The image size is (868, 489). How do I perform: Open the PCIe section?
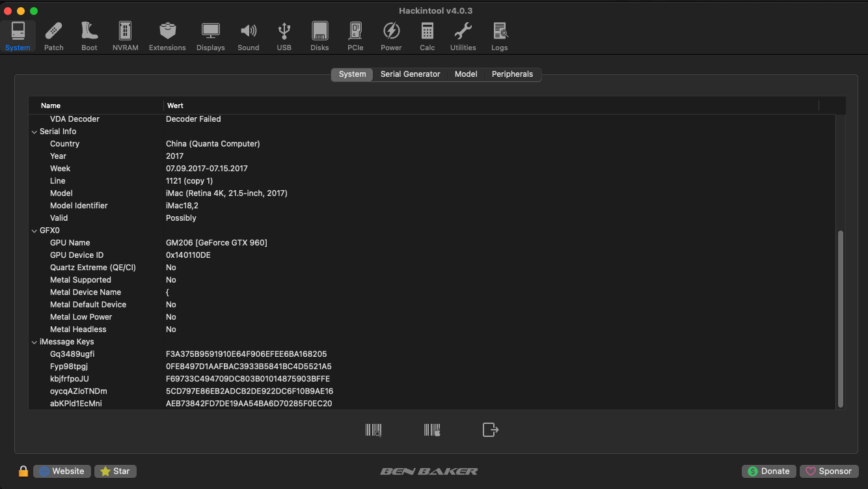(355, 36)
